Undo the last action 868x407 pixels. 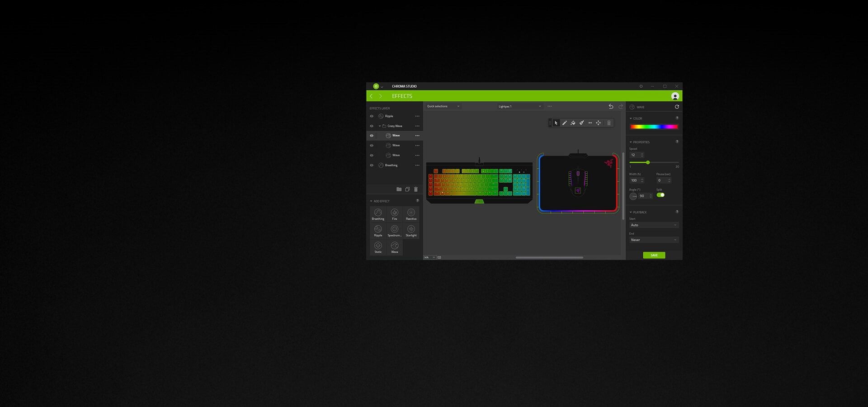click(x=611, y=106)
